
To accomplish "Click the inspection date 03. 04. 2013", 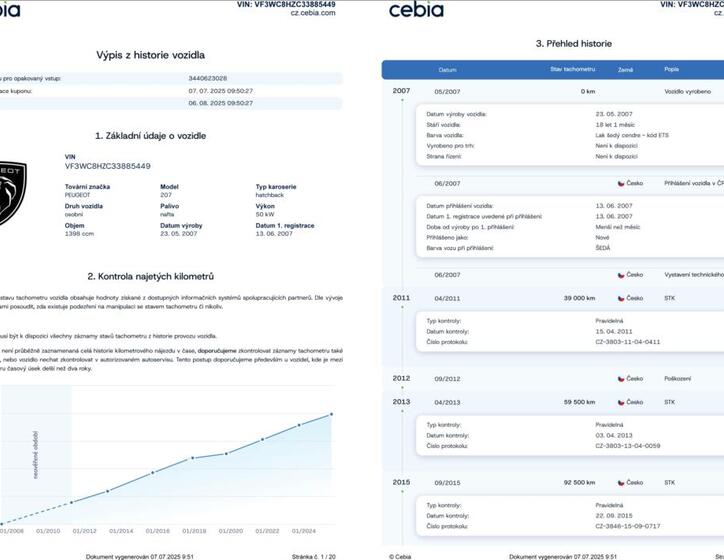I will coord(614,435).
